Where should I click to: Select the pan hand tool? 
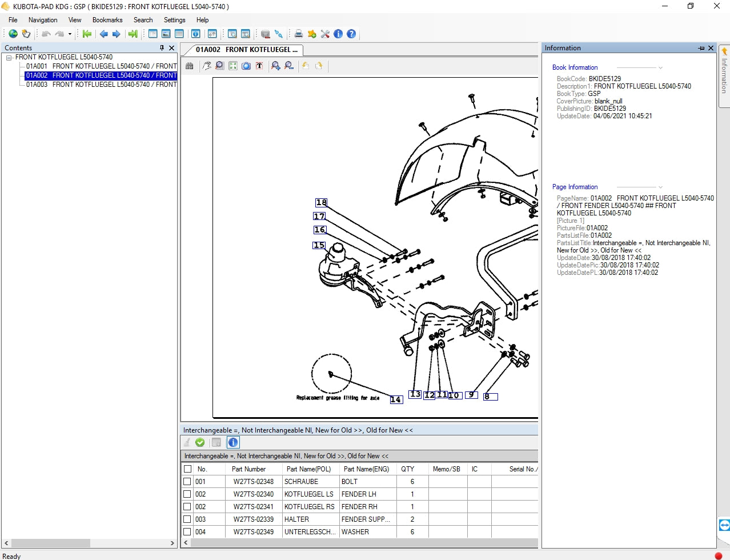coord(207,66)
